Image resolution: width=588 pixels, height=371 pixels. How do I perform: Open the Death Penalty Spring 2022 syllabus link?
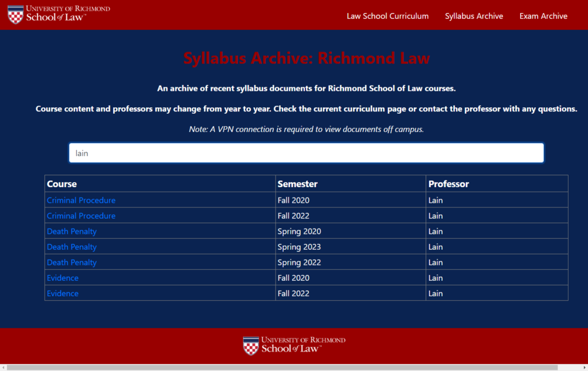tap(72, 262)
